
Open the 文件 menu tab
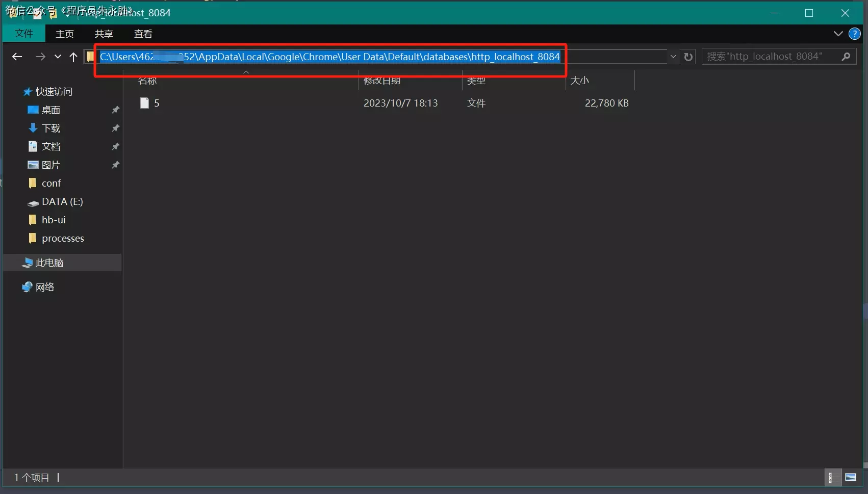(x=24, y=34)
